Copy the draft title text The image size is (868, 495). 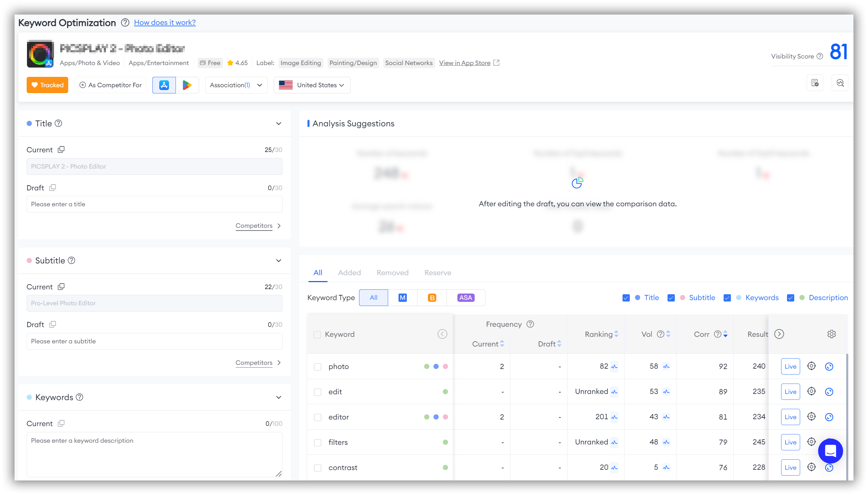[53, 188]
